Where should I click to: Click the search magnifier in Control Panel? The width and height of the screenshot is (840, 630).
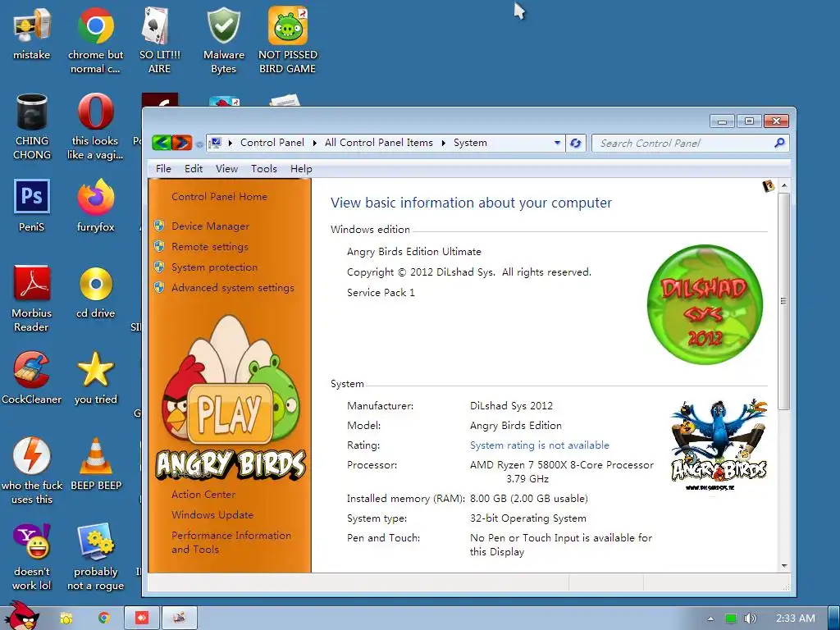pyautogui.click(x=779, y=143)
